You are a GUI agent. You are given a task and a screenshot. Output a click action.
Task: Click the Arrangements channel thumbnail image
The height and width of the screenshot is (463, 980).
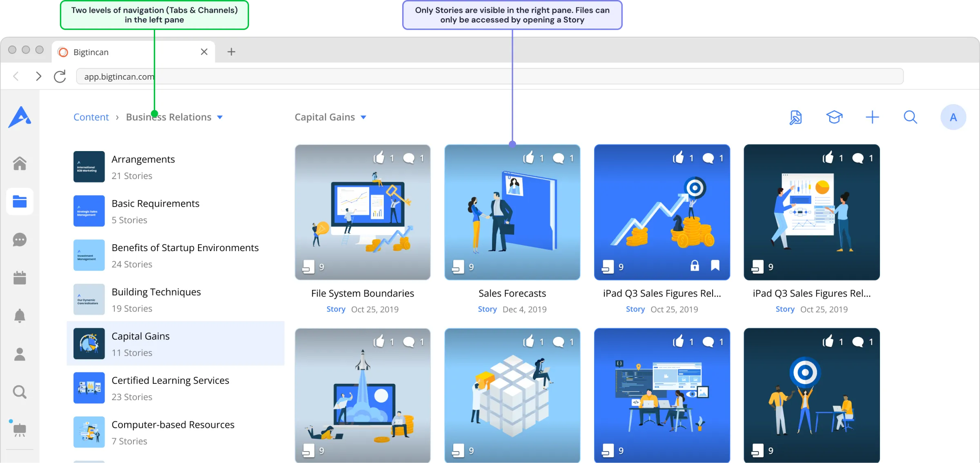(x=89, y=167)
